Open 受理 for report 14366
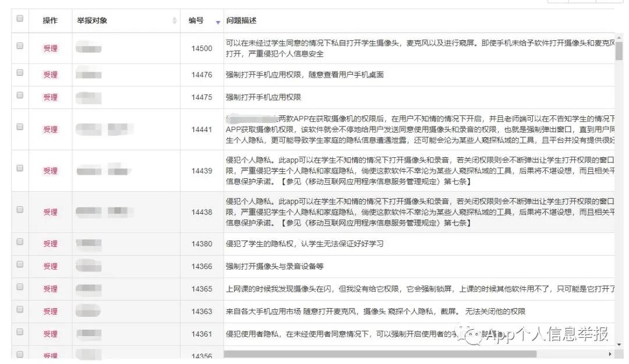 tap(51, 266)
